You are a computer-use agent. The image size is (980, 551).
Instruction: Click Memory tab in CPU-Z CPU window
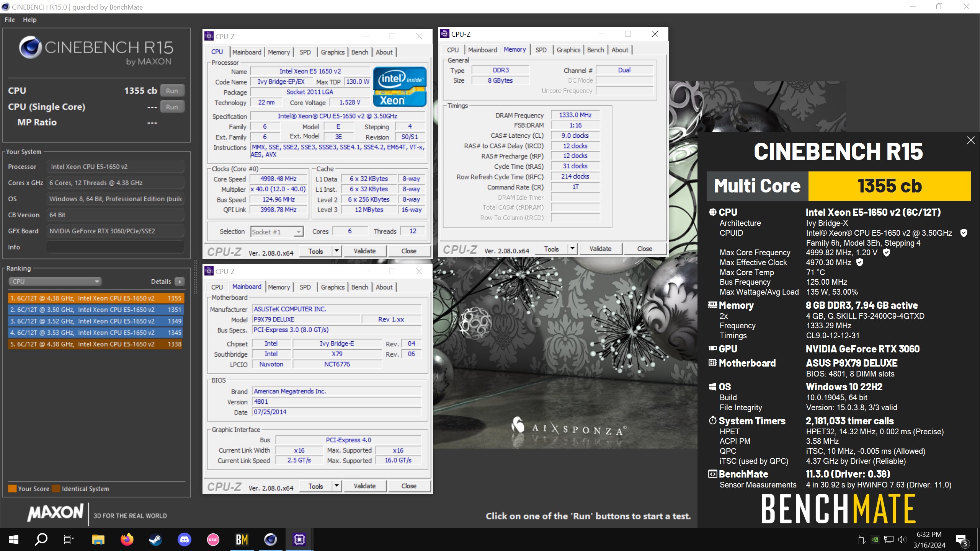point(279,52)
